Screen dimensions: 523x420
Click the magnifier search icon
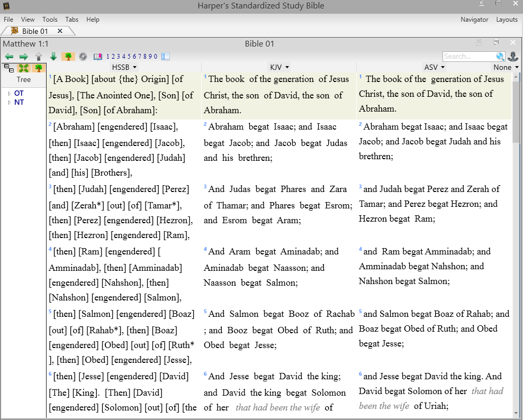coord(500,56)
